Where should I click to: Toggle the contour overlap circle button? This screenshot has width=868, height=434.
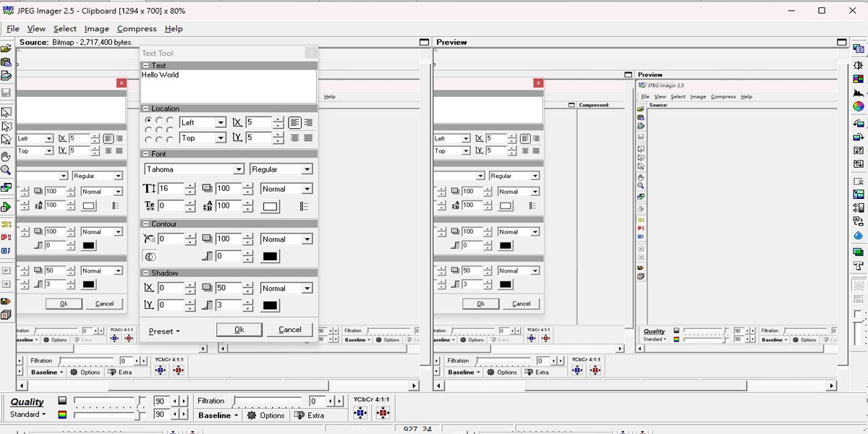[x=150, y=256]
